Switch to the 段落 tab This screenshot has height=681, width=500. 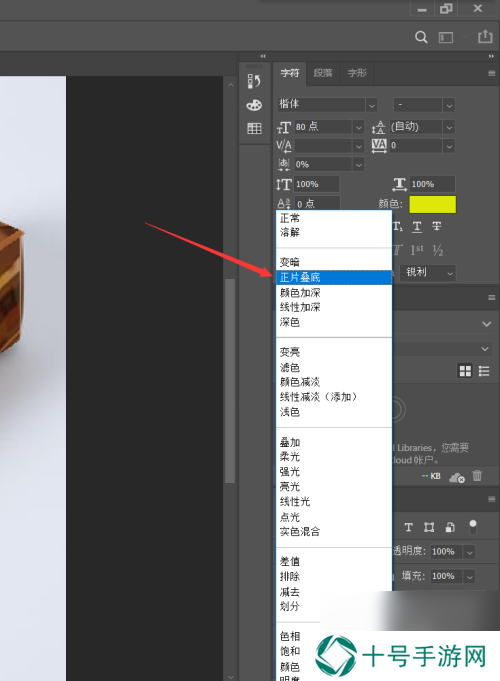click(323, 73)
